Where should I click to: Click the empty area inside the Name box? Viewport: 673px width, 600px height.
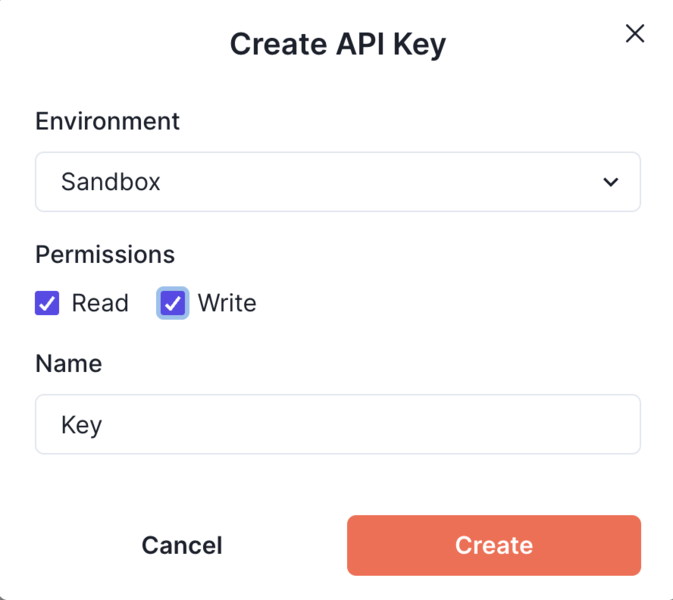(x=400, y=424)
